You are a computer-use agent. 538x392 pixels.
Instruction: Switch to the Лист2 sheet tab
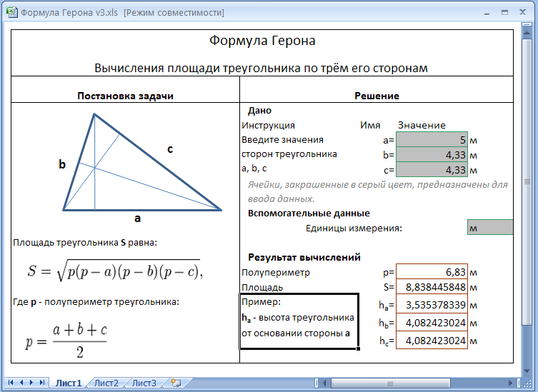coord(106,383)
